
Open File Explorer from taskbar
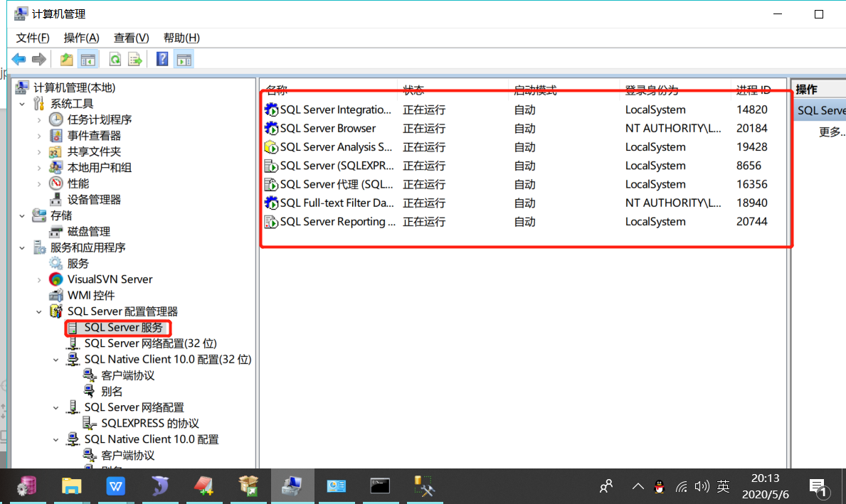71,486
